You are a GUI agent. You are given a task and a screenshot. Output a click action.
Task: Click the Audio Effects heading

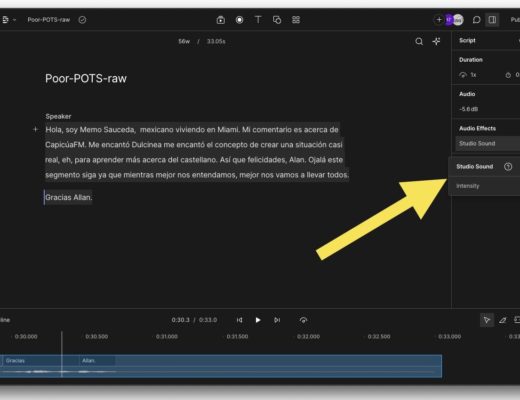(x=477, y=128)
